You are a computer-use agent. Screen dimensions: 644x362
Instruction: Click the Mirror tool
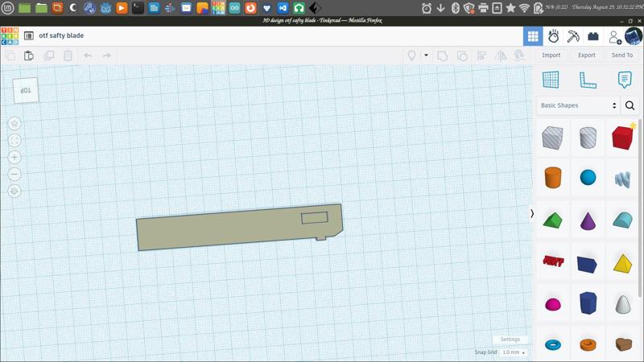pyautogui.click(x=500, y=56)
